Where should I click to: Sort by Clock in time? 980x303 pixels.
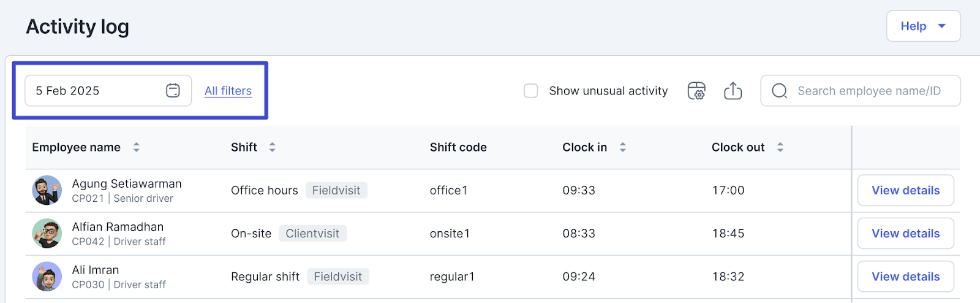[x=623, y=147]
